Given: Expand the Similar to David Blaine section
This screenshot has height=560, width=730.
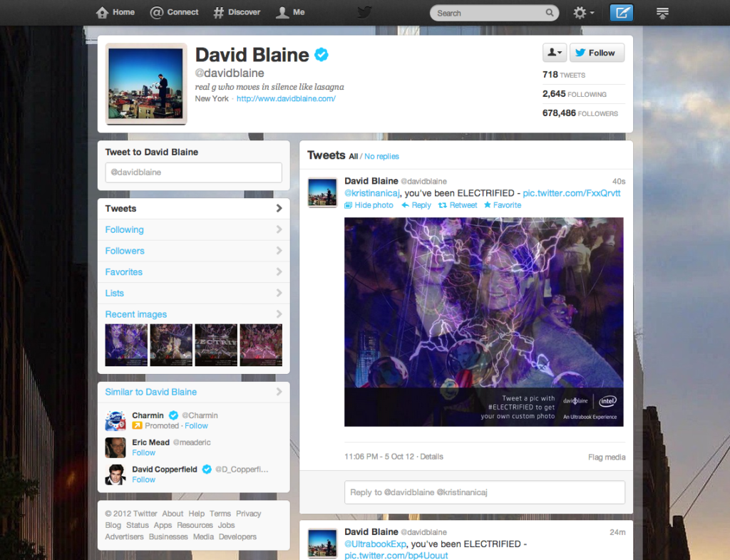Looking at the screenshot, I should [x=193, y=392].
